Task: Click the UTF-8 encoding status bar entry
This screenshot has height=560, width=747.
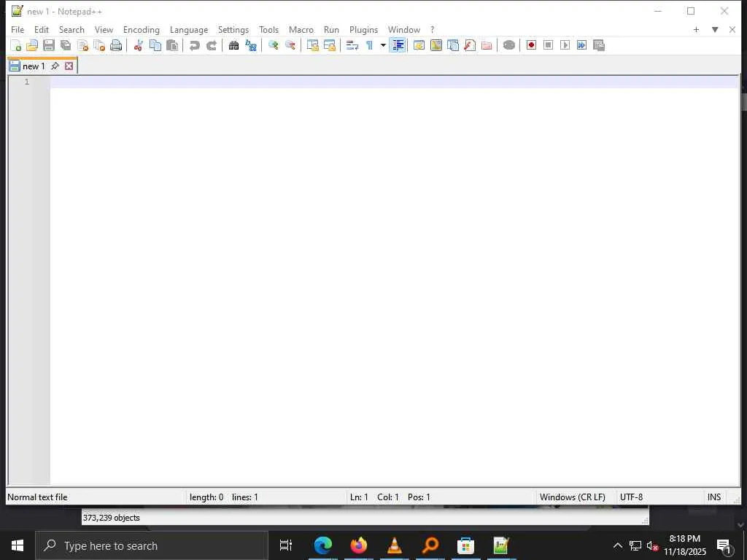Action: [631, 497]
